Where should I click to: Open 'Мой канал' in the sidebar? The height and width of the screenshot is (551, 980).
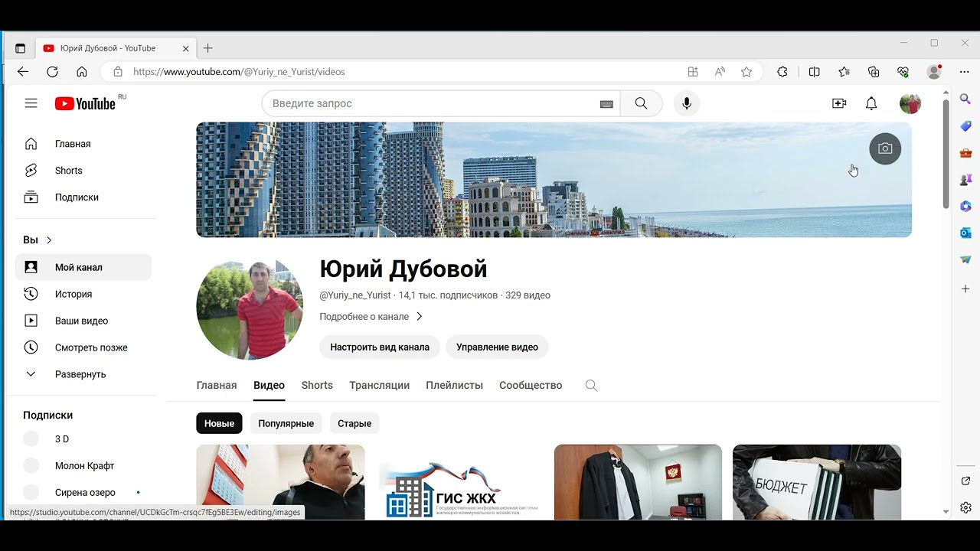(x=83, y=267)
